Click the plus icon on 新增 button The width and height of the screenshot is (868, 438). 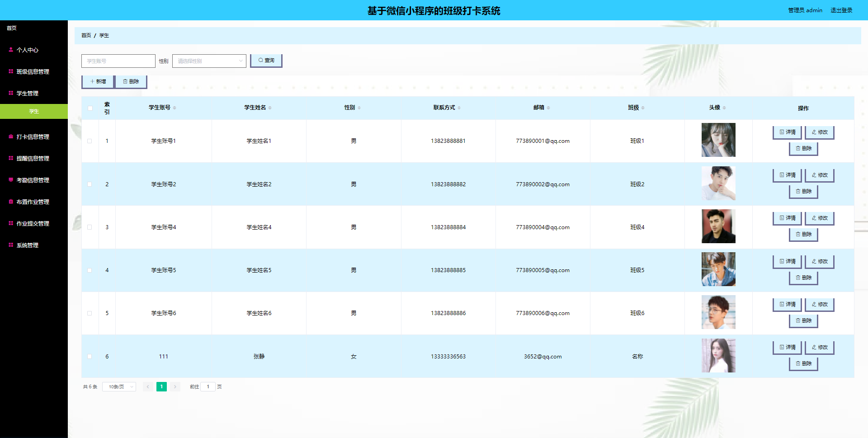pos(93,81)
